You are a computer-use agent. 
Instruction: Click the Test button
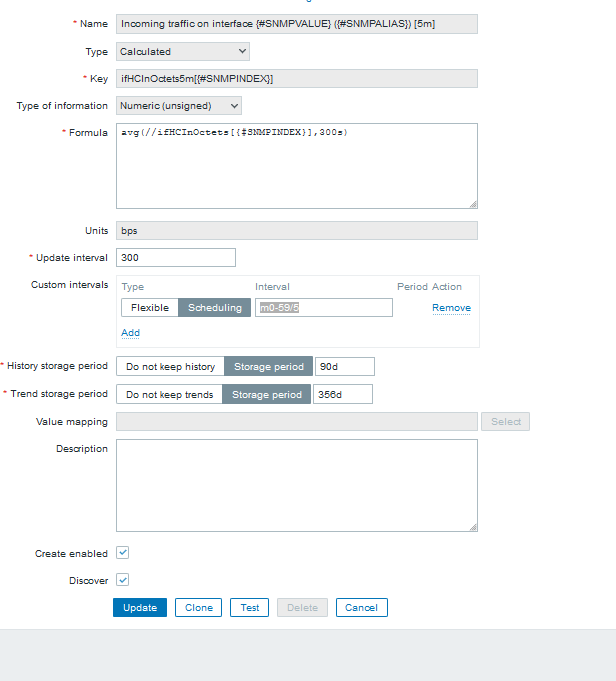coord(250,607)
